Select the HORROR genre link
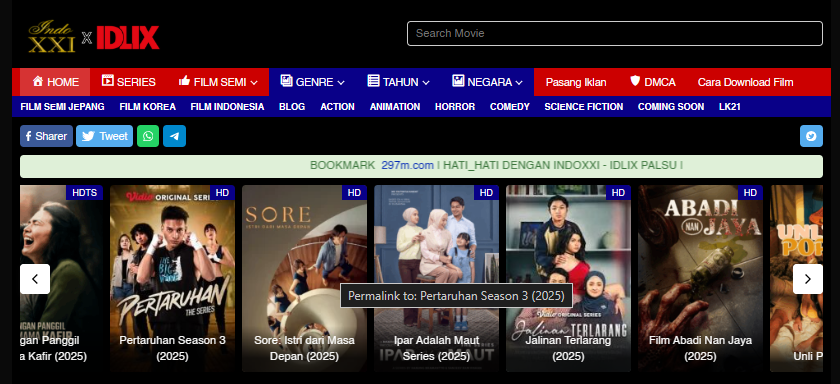The image size is (840, 384). [x=455, y=107]
